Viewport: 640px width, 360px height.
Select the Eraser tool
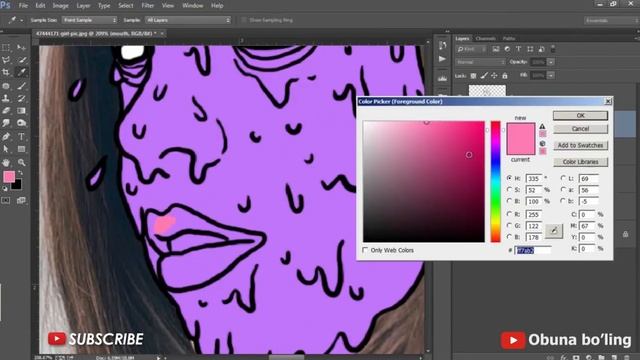click(6, 111)
